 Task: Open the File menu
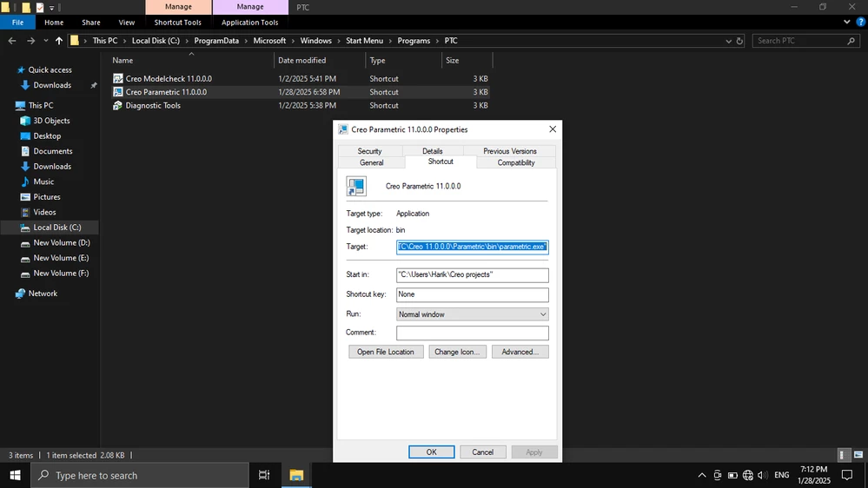coord(17,22)
